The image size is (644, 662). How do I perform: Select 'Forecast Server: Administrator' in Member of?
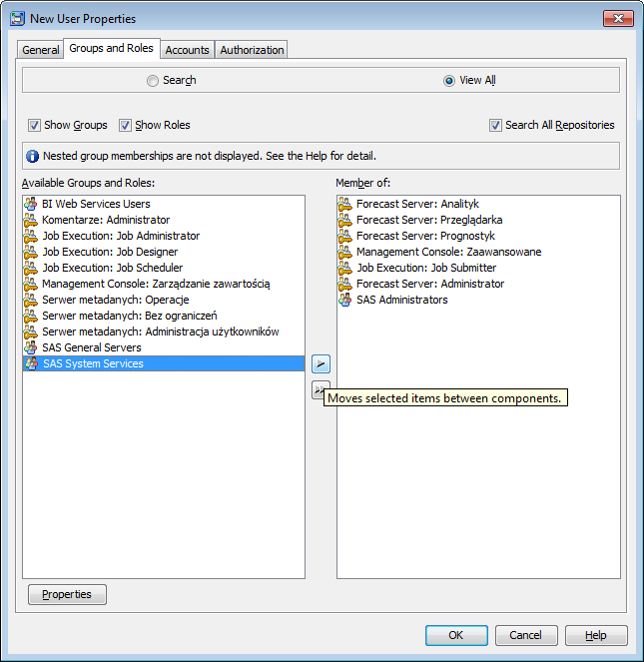pyautogui.click(x=478, y=285)
